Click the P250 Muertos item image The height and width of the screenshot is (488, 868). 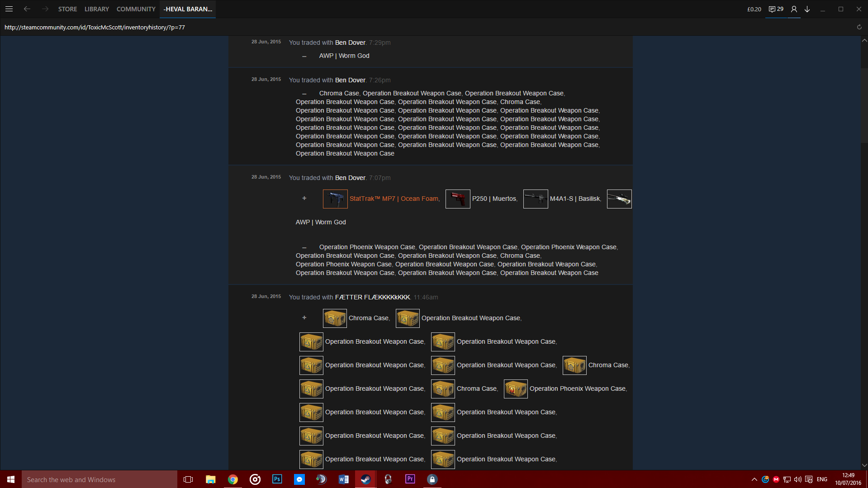[x=458, y=199]
